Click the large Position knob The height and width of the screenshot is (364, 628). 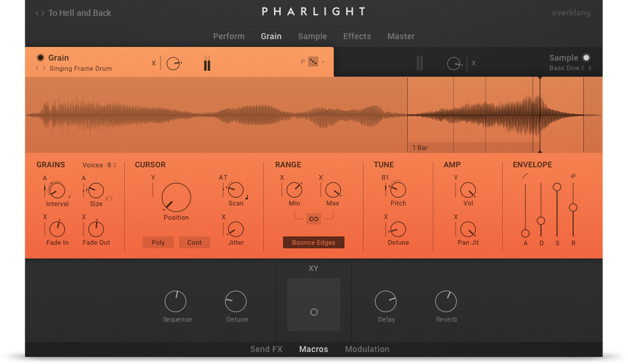[176, 197]
